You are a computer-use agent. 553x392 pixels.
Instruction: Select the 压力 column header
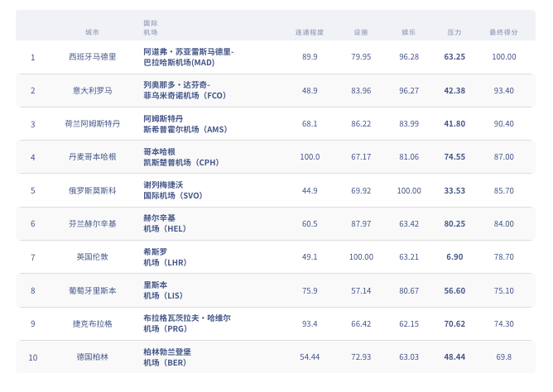(x=454, y=32)
